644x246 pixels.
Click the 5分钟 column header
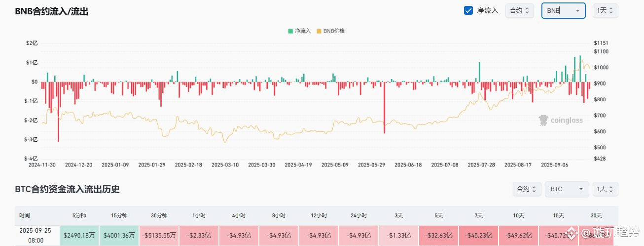pyautogui.click(x=79, y=215)
